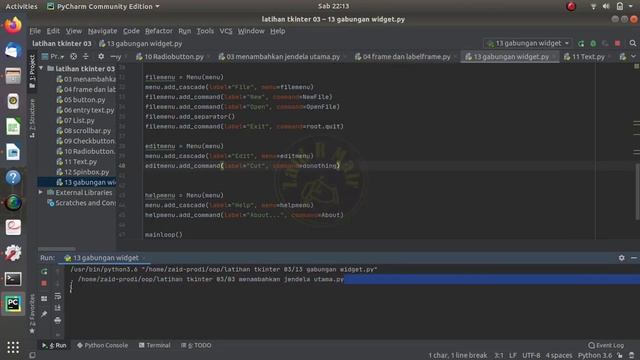Select the '13 gabungan widget' run configuration dropdown

click(x=528, y=43)
